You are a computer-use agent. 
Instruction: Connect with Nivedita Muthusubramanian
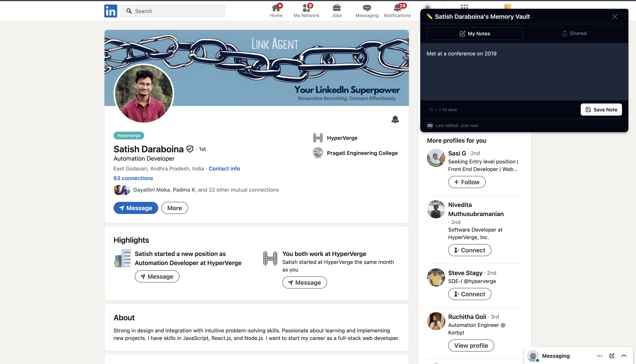tap(469, 250)
